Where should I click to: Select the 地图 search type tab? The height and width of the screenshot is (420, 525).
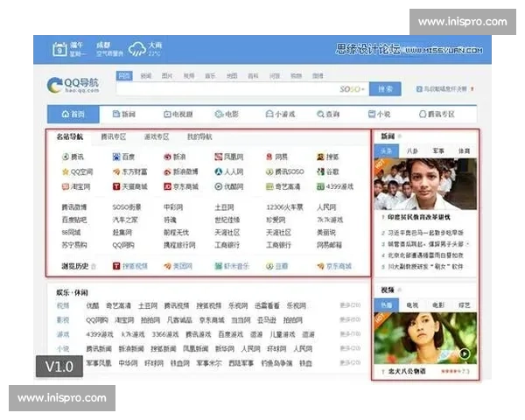coord(232,76)
